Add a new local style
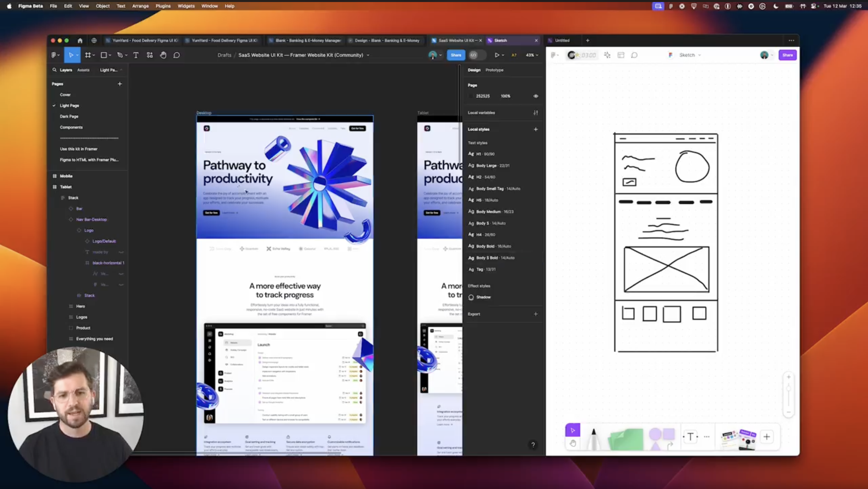This screenshot has width=868, height=489. pyautogui.click(x=536, y=129)
